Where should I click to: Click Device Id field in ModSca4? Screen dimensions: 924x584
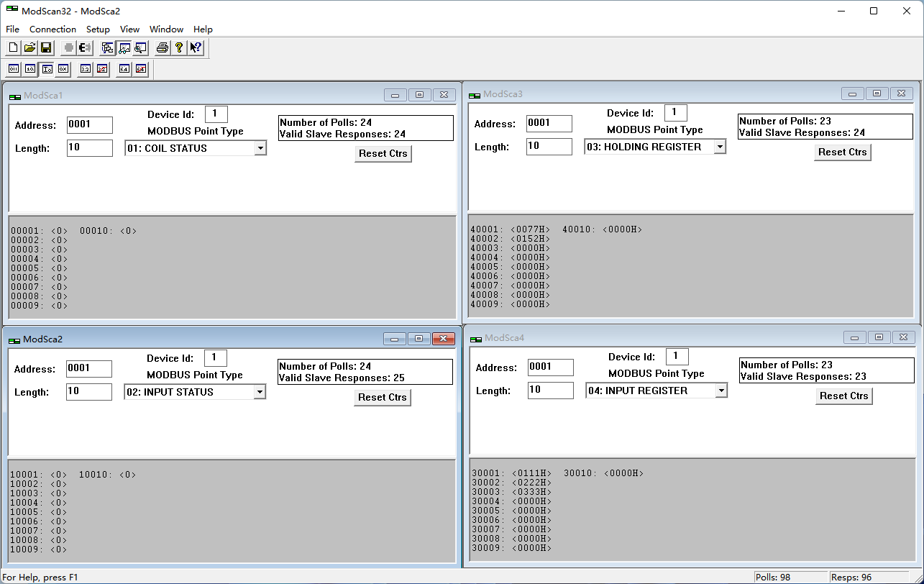coord(677,357)
